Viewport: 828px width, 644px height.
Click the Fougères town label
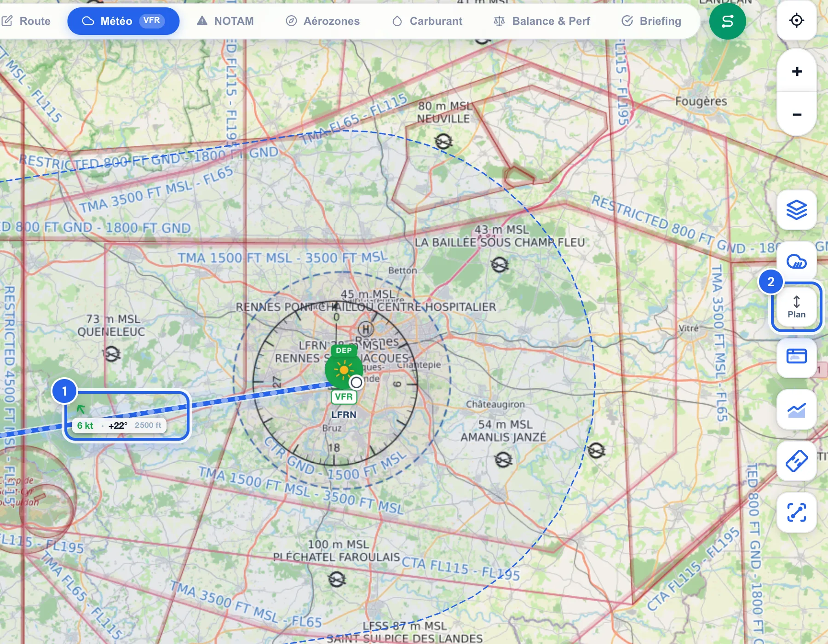(701, 101)
